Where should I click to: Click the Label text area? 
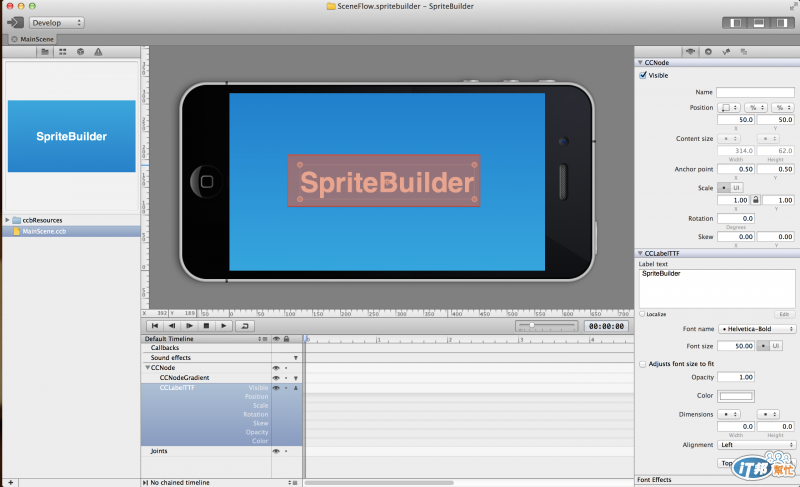716,288
